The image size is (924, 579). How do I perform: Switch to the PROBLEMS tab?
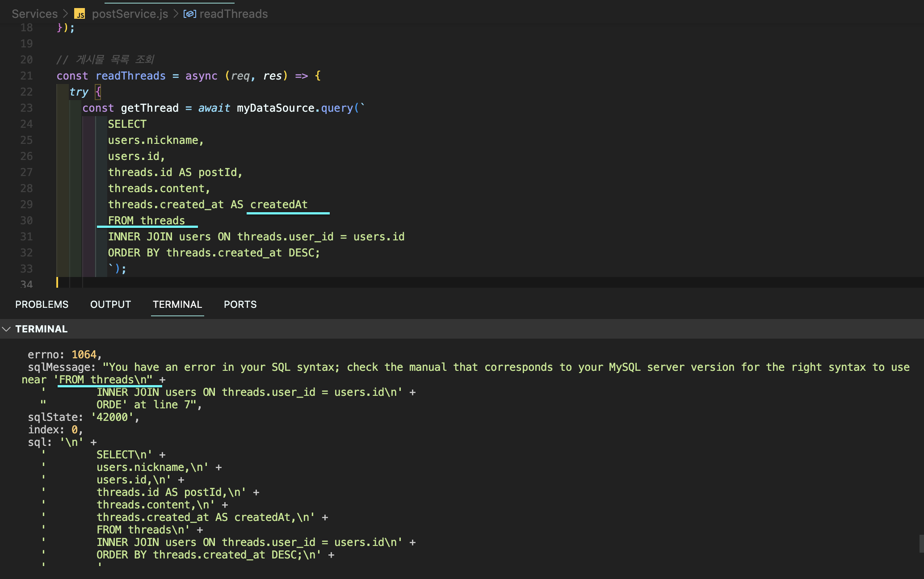pos(42,305)
